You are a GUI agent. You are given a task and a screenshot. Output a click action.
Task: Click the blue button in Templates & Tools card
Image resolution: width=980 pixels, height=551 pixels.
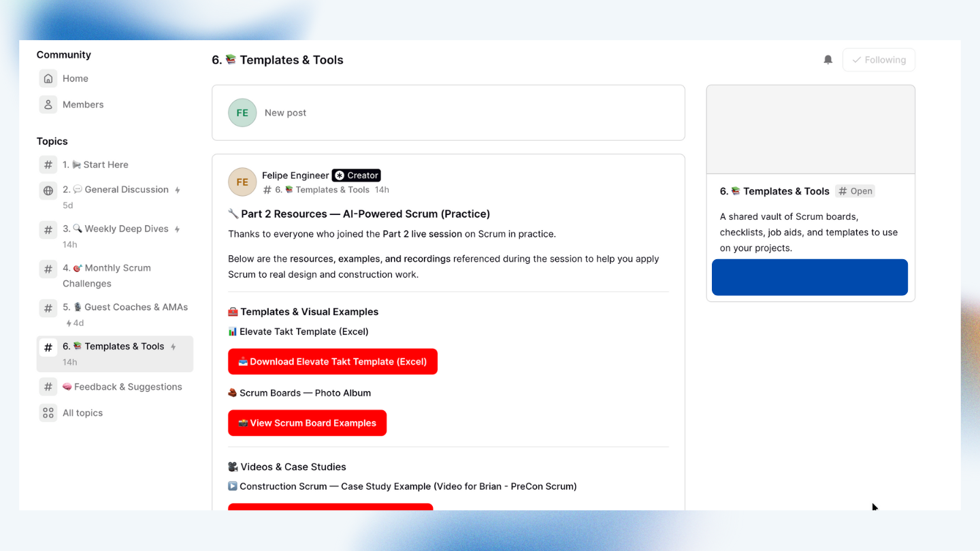point(809,278)
